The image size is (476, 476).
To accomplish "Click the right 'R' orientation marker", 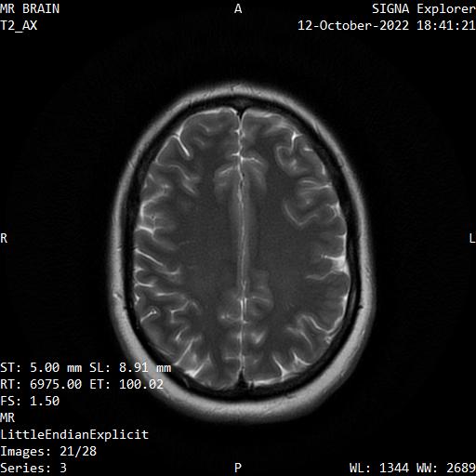I will tap(4, 238).
